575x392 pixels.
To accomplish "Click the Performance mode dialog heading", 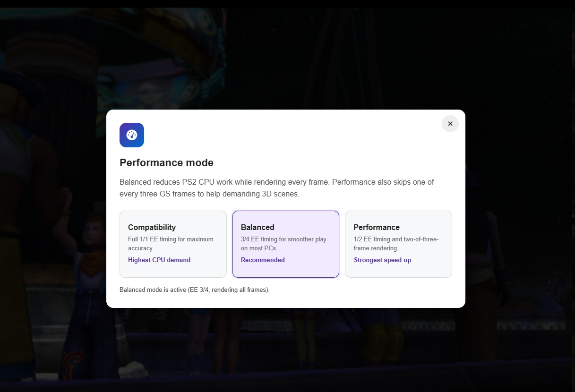I will pos(166,163).
